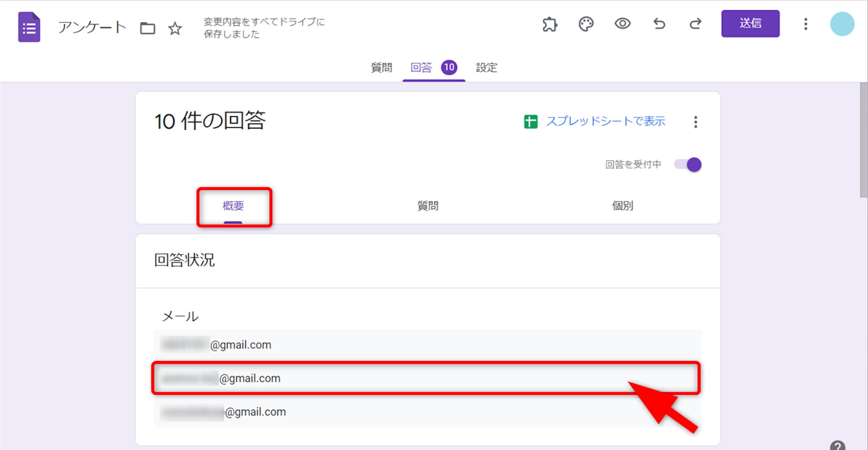The image size is (868, 450).
Task: Open more options menu beside Send
Action: [806, 24]
